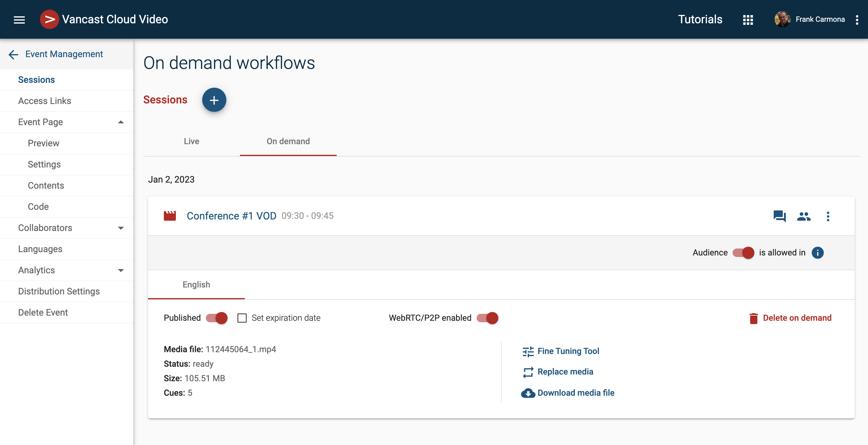Disable WebRTC/P2P enabled switch

tap(487, 318)
